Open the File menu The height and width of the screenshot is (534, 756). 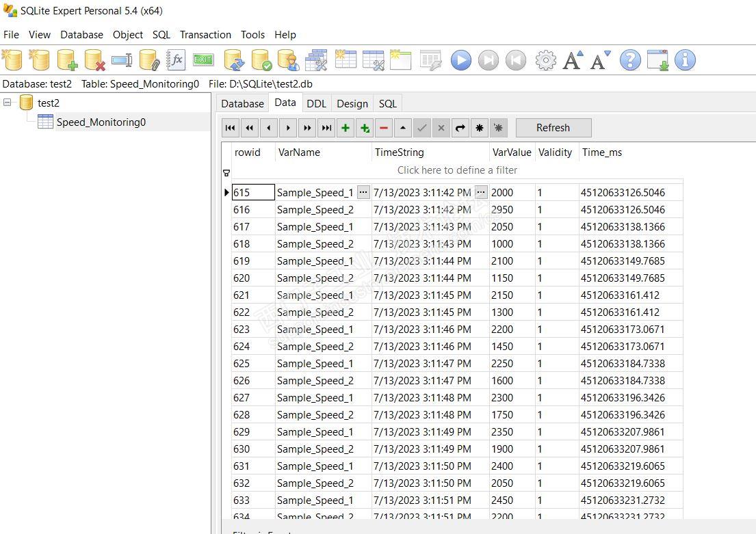point(11,35)
